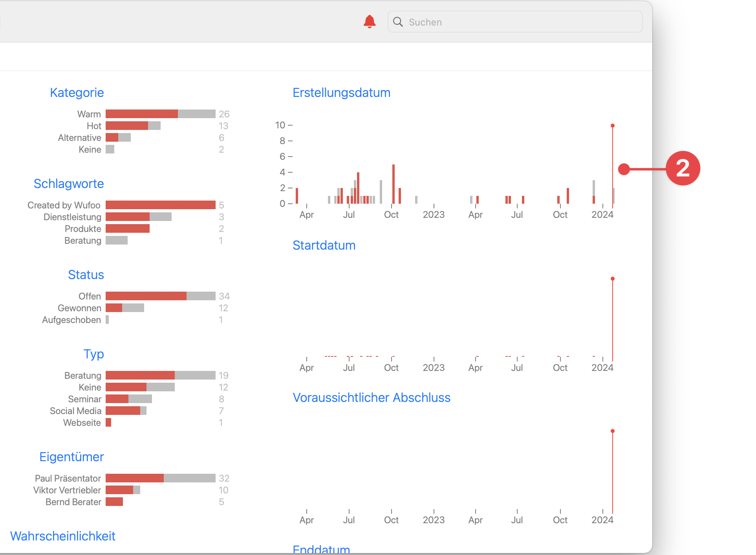The image size is (756, 555).
Task: Click the count 34 next to Offen
Action: click(224, 296)
